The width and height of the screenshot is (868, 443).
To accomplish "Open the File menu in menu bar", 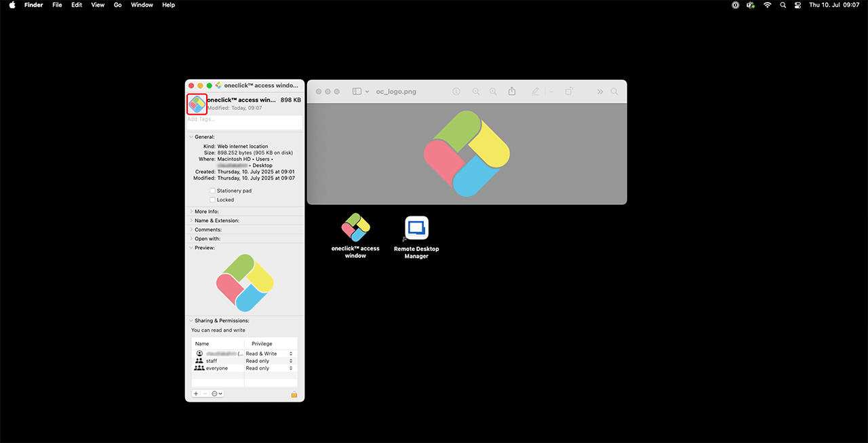I will (57, 5).
